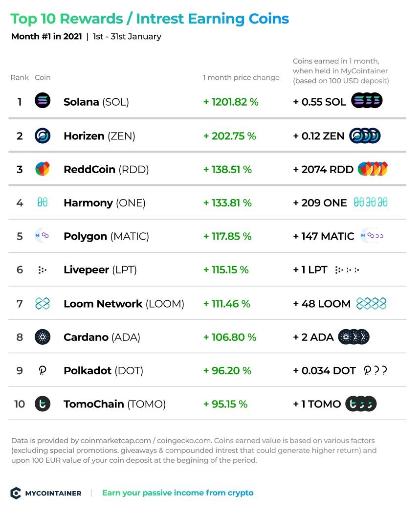Click the 'Coin' column header
The height and width of the screenshot is (516, 420).
(43, 78)
